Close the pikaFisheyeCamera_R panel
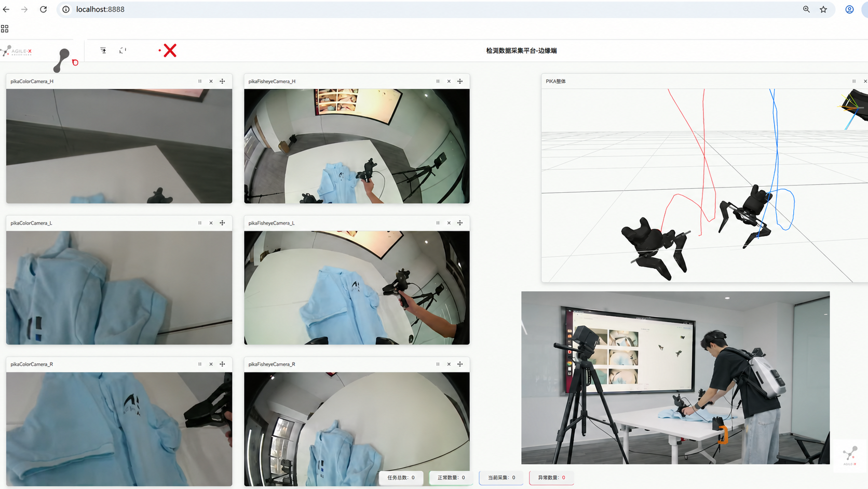This screenshot has height=489, width=868. click(449, 364)
